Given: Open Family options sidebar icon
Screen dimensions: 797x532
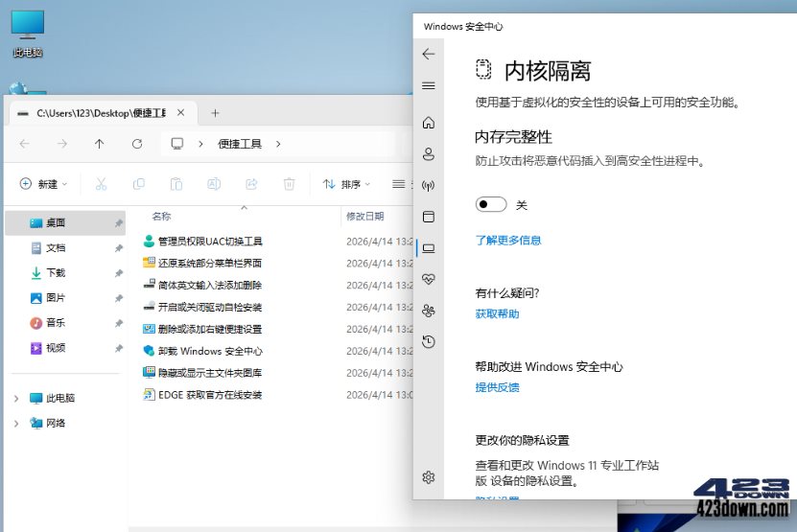Looking at the screenshot, I should [x=429, y=311].
